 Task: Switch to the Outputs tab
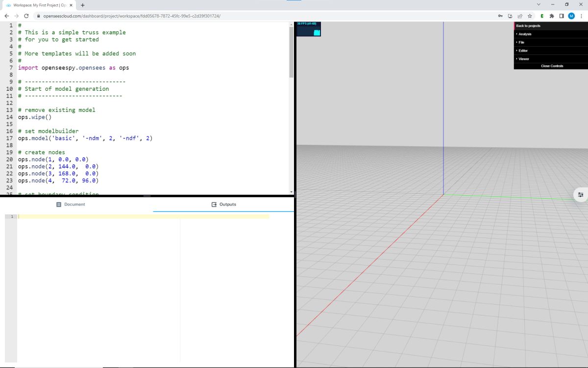(223, 204)
